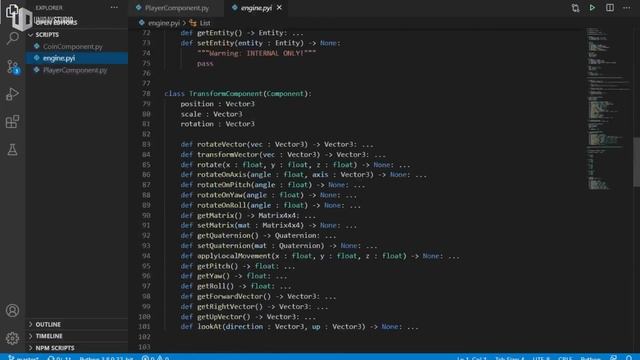The image size is (640, 360).
Task: Open editor More Actions ellipsis
Action: point(627,8)
